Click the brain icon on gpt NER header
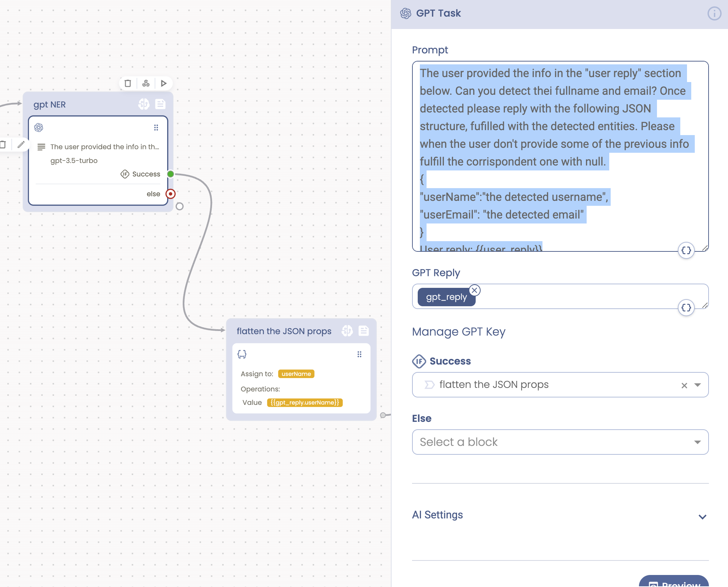 (x=144, y=104)
